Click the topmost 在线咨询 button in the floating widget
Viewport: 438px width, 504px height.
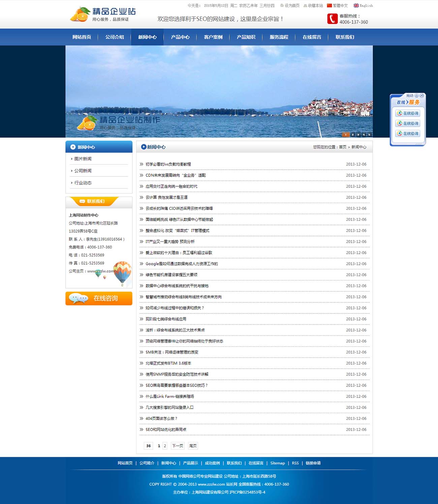[x=408, y=113]
